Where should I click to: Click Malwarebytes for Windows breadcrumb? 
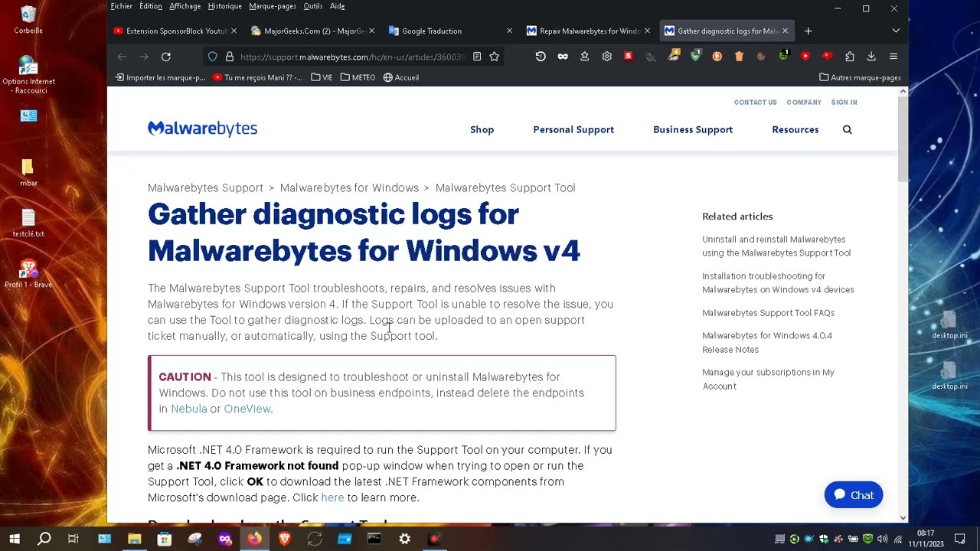click(x=349, y=187)
